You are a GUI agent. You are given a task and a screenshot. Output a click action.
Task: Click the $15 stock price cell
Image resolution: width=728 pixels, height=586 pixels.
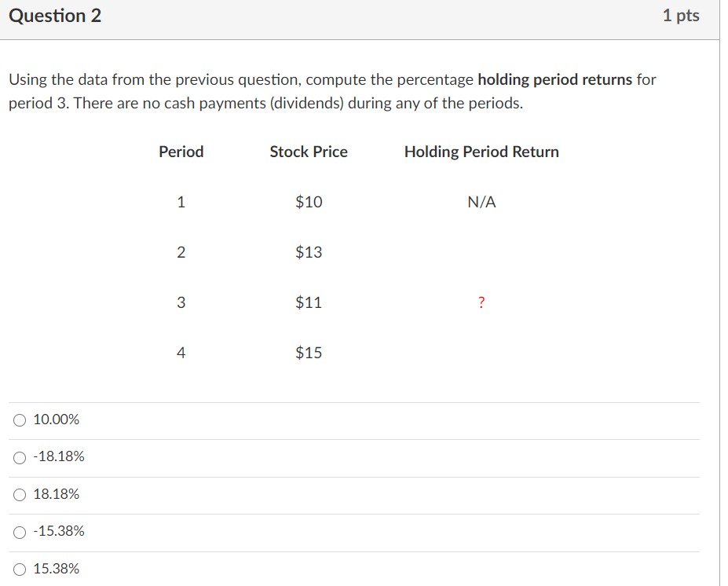pyautogui.click(x=308, y=352)
